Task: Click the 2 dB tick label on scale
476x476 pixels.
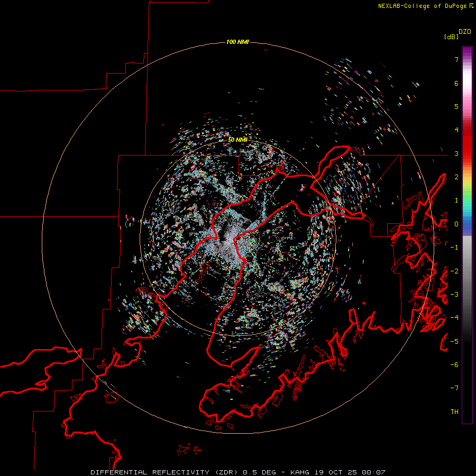Action: tap(456, 177)
